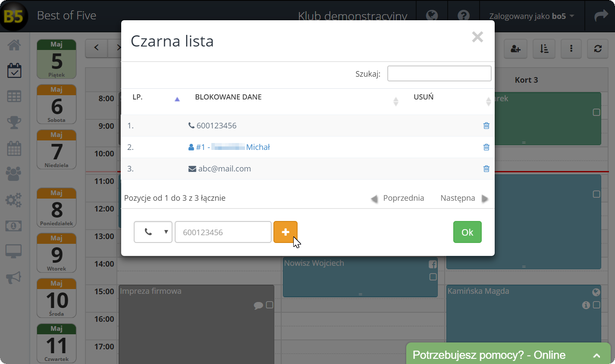Open home icon in sidebar
Image resolution: width=615 pixels, height=364 pixels.
(14, 45)
